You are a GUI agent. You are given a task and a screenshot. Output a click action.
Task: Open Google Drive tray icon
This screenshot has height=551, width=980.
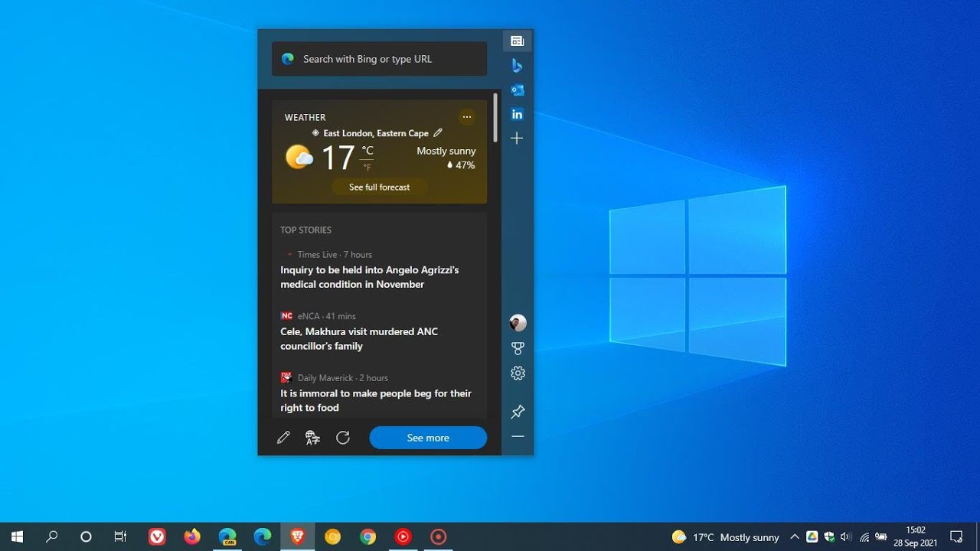click(x=812, y=537)
